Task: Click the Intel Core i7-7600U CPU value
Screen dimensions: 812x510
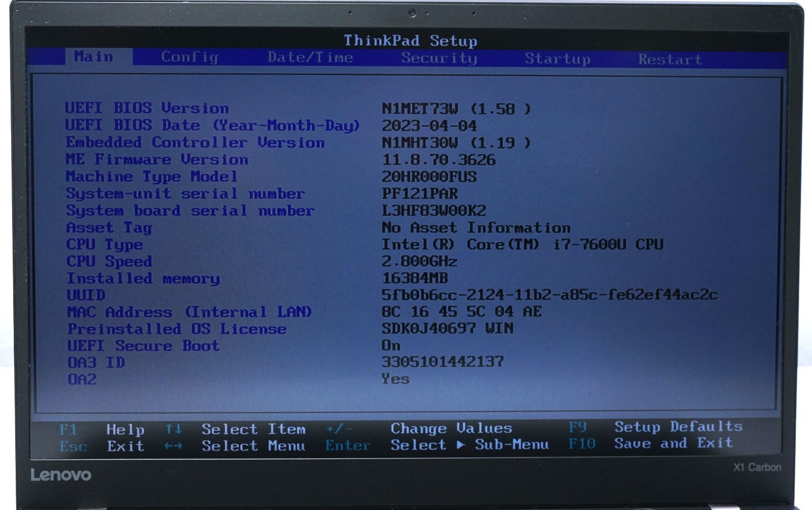Action: [522, 245]
